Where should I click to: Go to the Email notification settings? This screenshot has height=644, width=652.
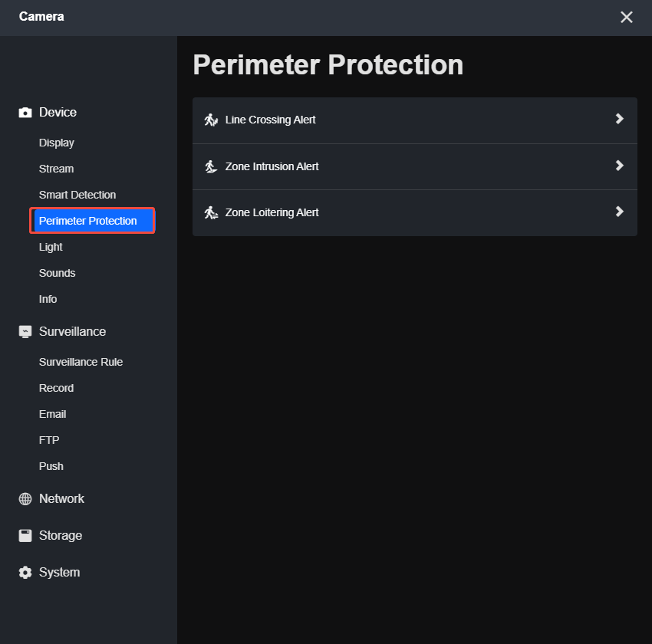[x=52, y=414]
